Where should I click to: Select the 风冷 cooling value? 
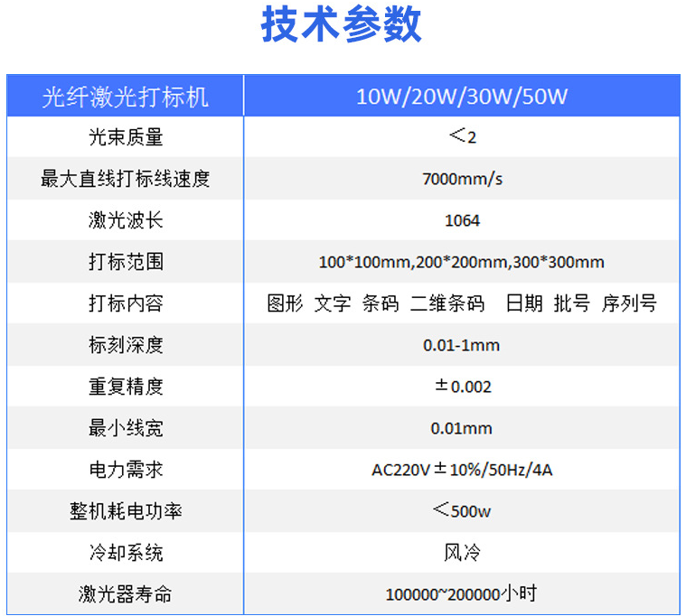point(461,553)
